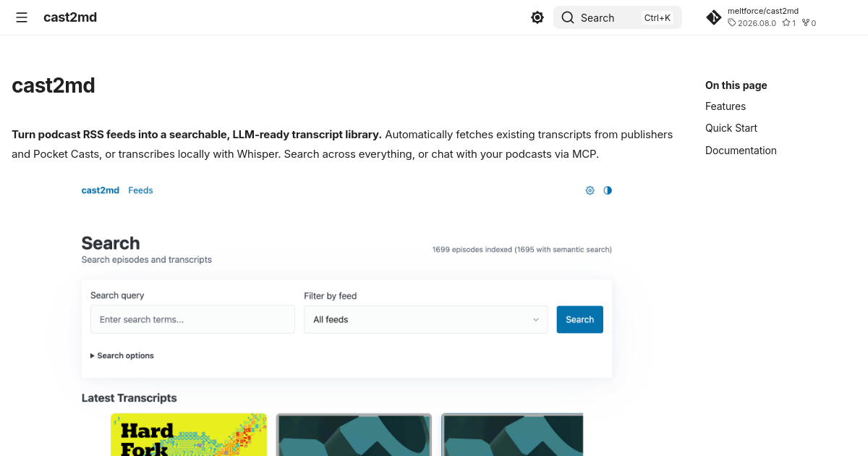The width and height of the screenshot is (868, 456).
Task: Jump to the Documentation section
Action: (x=741, y=151)
